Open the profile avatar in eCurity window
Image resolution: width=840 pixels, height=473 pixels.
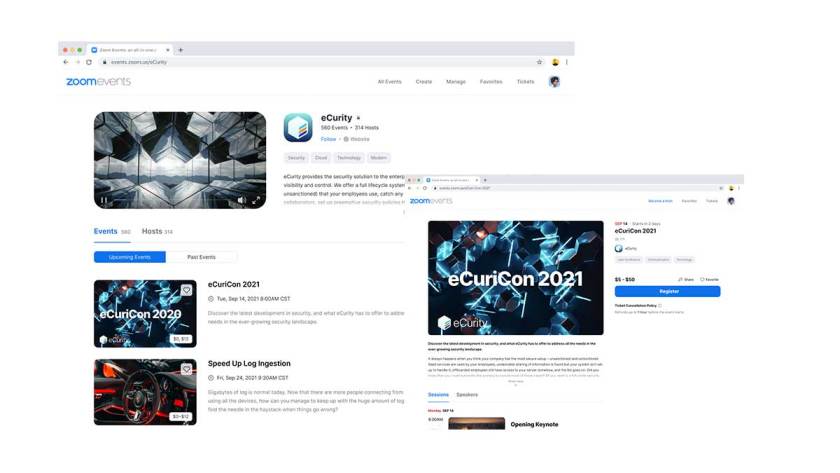pyautogui.click(x=554, y=81)
